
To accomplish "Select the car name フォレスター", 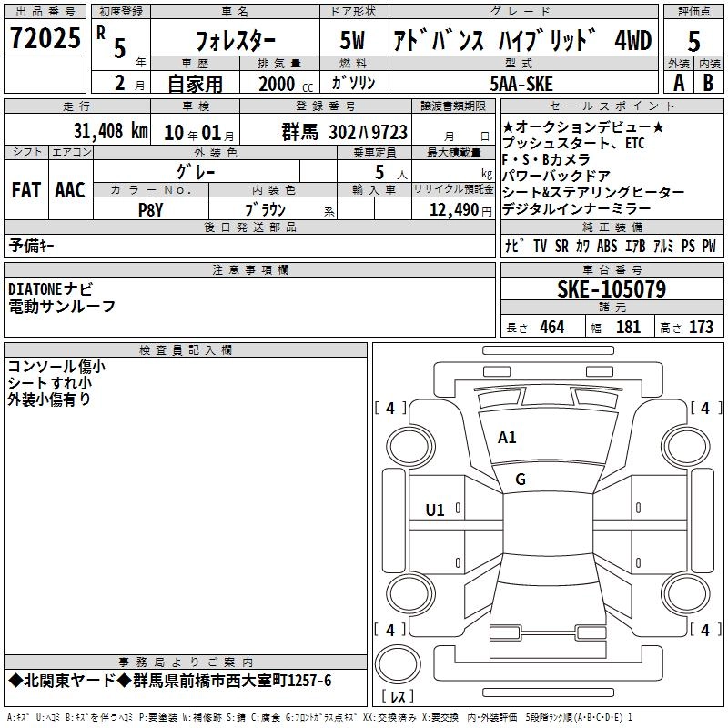I will (x=237, y=41).
